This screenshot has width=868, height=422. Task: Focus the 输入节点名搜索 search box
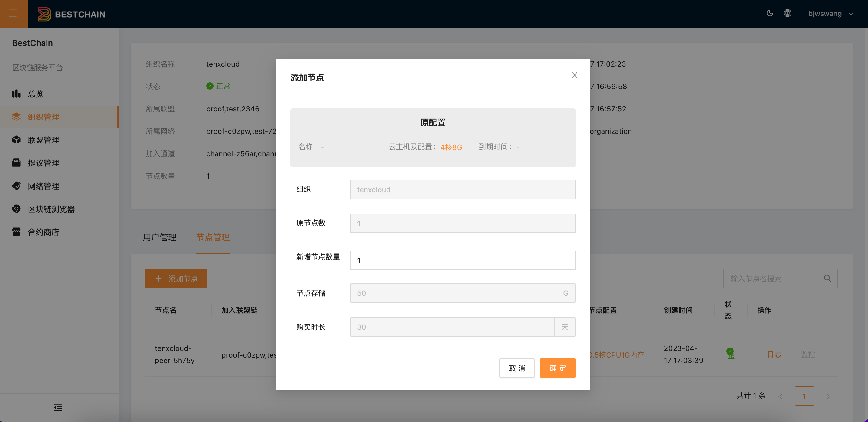click(774, 279)
